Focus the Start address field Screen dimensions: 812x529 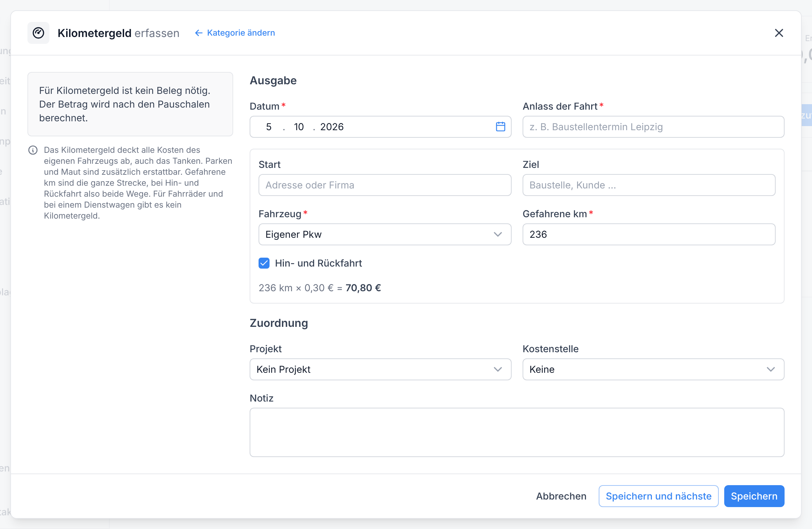point(385,185)
